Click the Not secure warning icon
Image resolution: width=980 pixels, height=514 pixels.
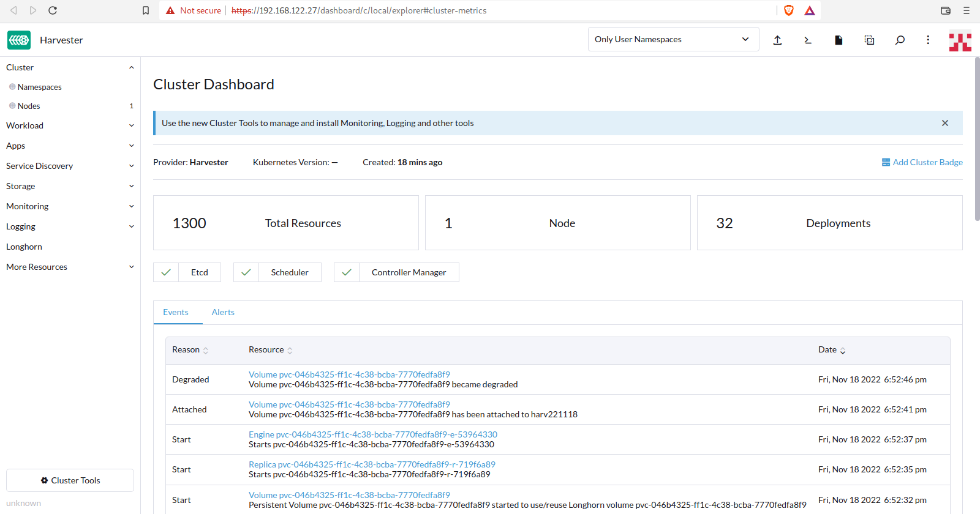pos(171,10)
